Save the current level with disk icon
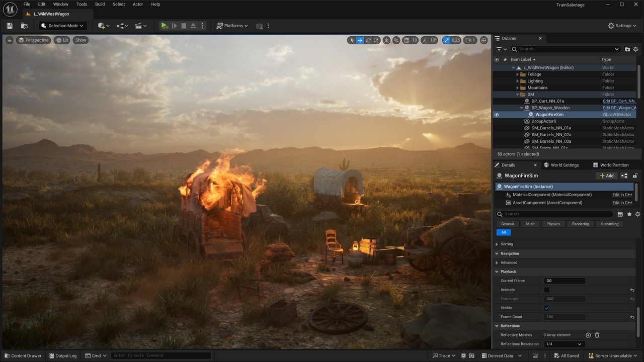 point(10,26)
